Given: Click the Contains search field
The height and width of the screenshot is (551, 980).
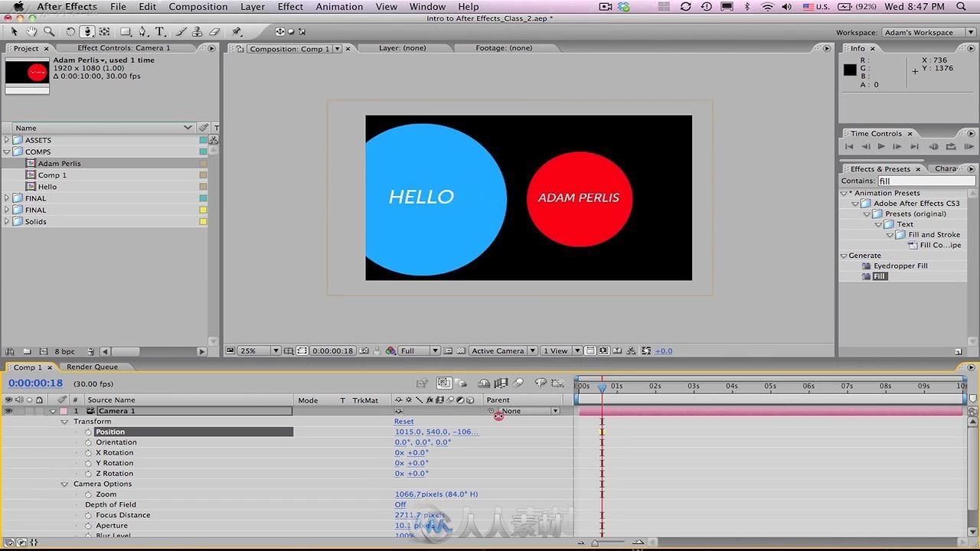Looking at the screenshot, I should click(926, 181).
